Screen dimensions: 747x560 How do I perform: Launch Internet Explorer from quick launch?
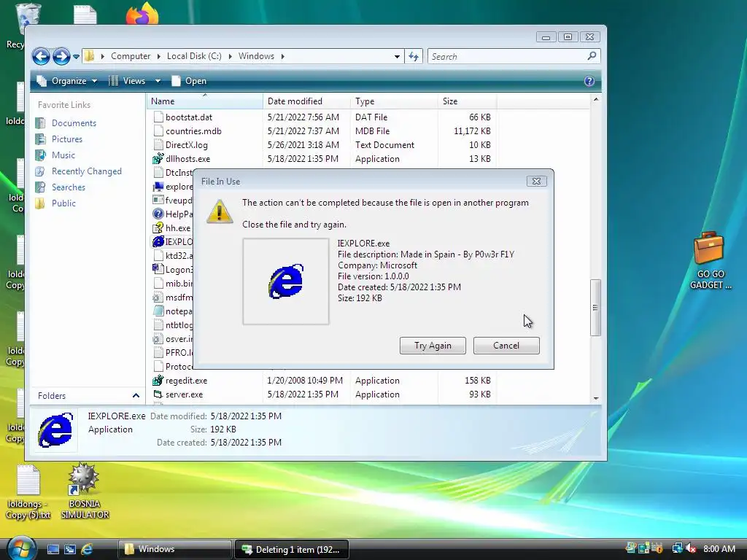coord(87,549)
